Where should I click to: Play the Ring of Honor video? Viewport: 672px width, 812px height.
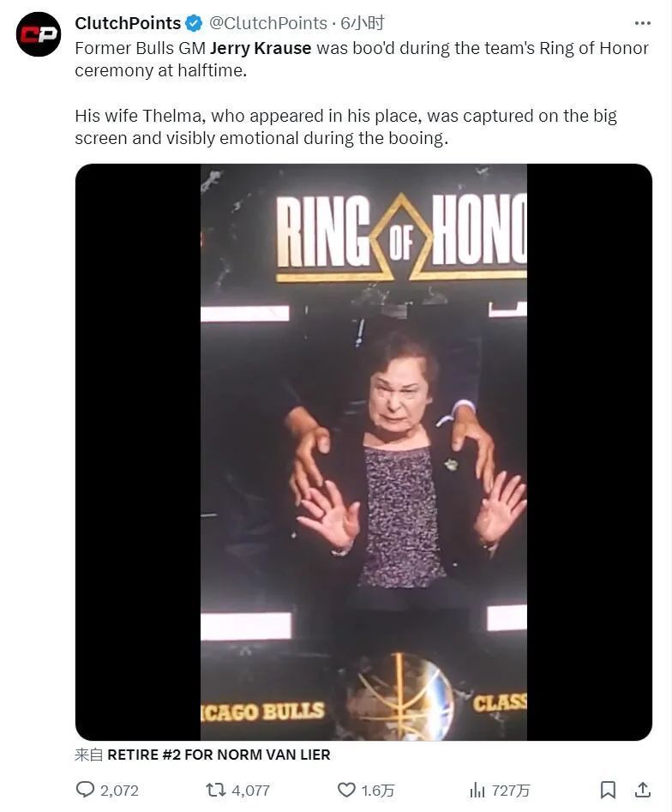coord(363,452)
